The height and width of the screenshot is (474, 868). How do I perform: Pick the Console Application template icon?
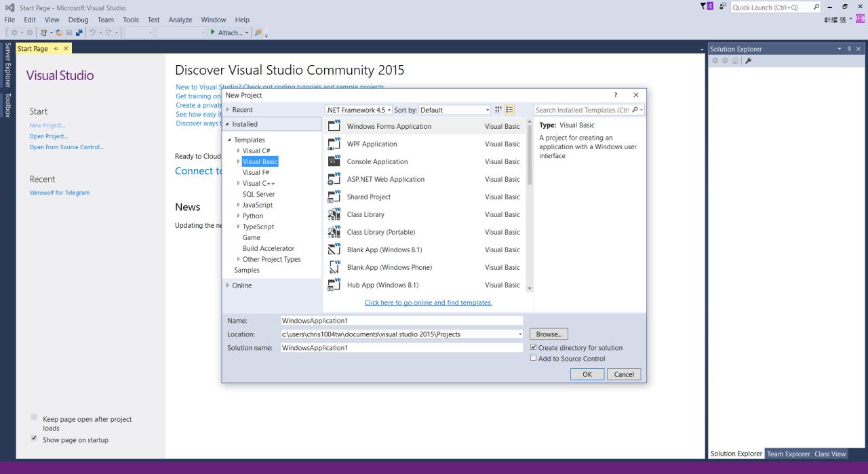pos(334,161)
